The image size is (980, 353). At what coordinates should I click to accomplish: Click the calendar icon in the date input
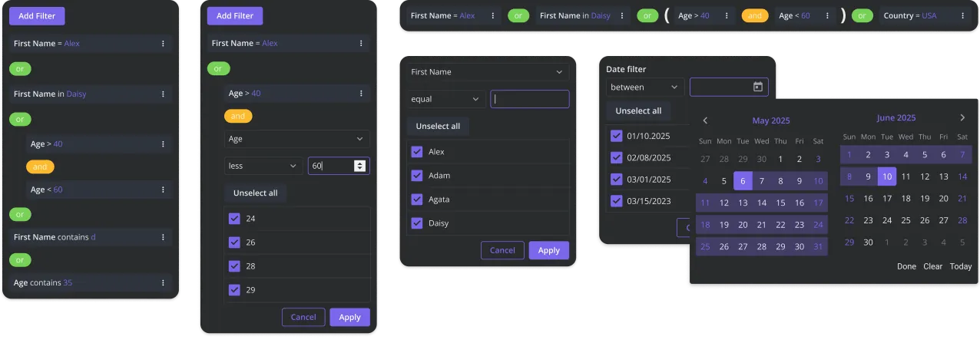757,87
